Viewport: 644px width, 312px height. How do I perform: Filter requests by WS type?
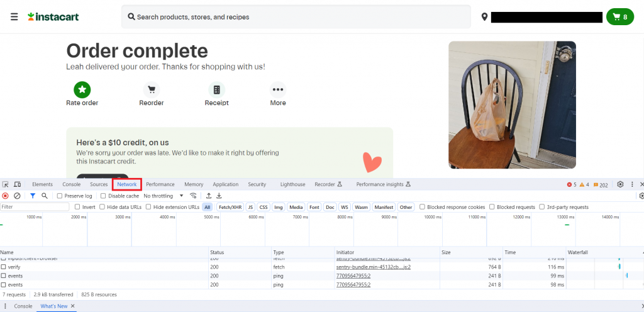pos(345,208)
